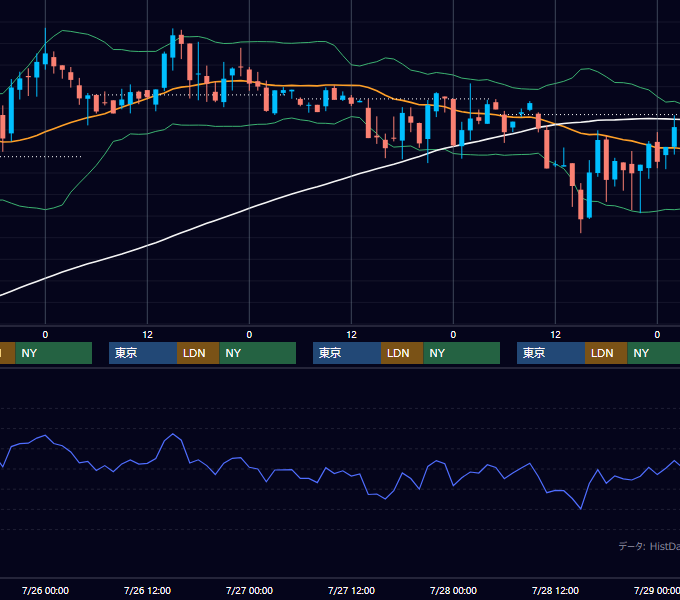
Task: Click the hour label 12 above 7/26 12:00
Action: [x=147, y=335]
